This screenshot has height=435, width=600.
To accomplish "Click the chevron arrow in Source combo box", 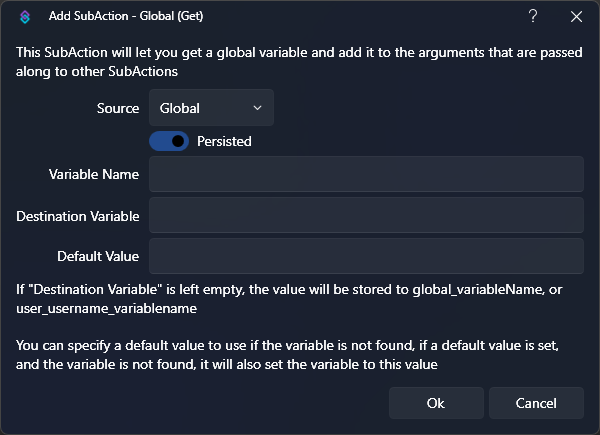I will pos(257,108).
